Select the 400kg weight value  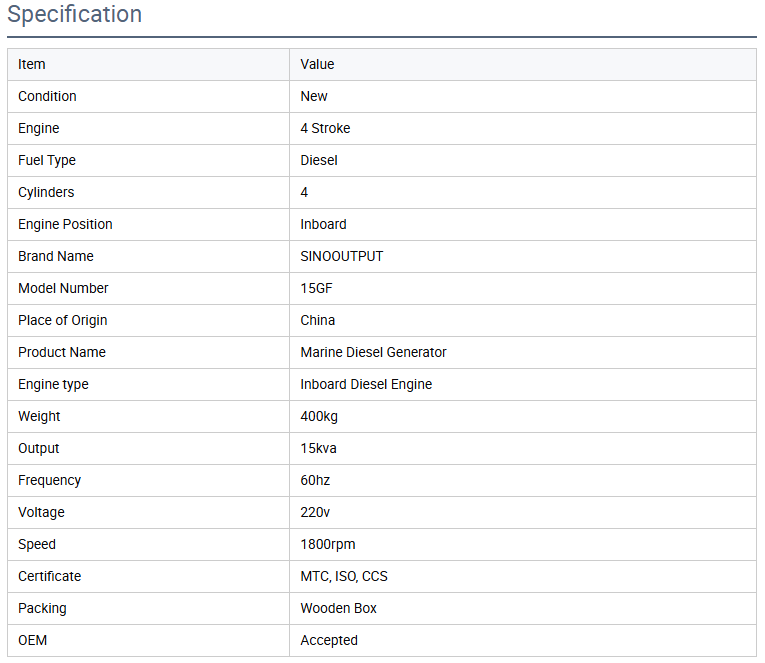tap(319, 416)
